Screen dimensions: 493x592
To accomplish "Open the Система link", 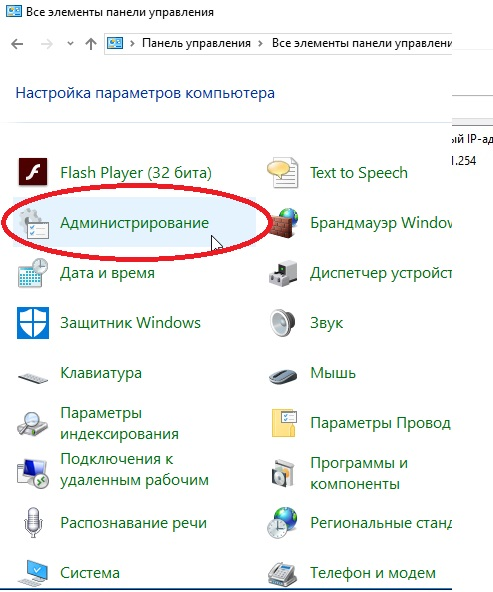I will pyautogui.click(x=90, y=573).
